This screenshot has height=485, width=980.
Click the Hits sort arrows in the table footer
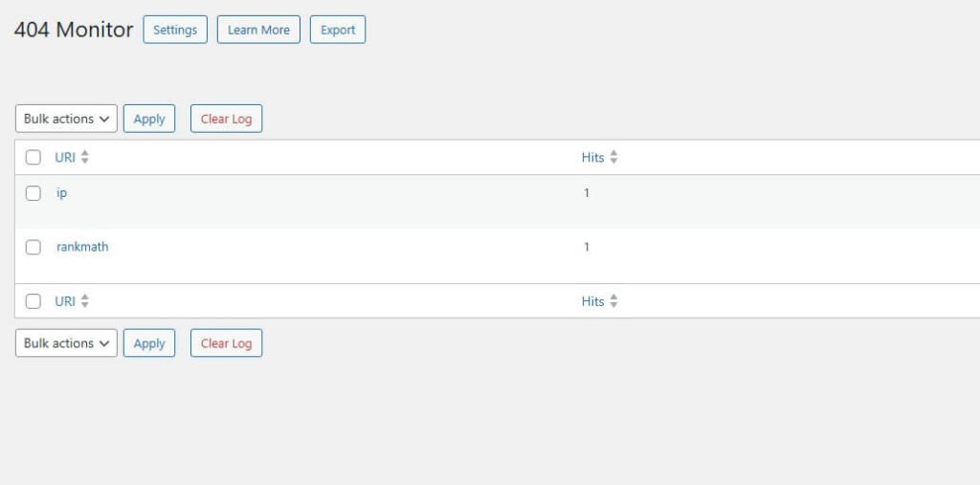[x=613, y=301]
